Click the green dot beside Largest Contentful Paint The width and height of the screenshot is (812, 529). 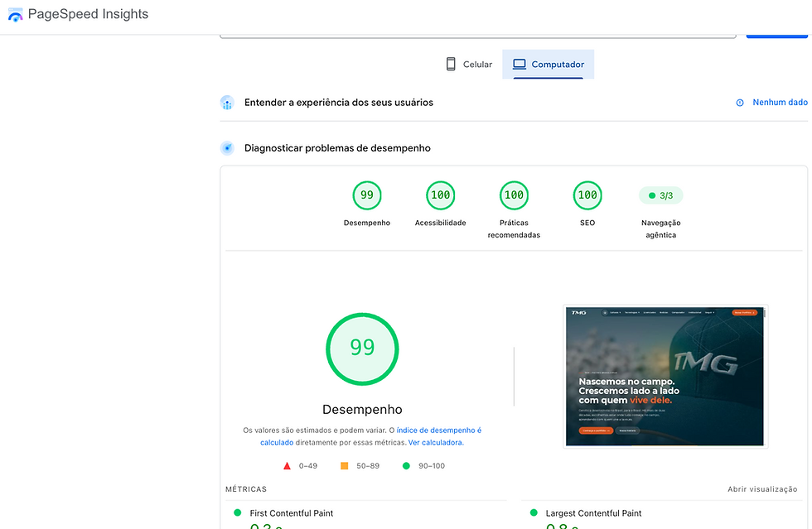534,512
